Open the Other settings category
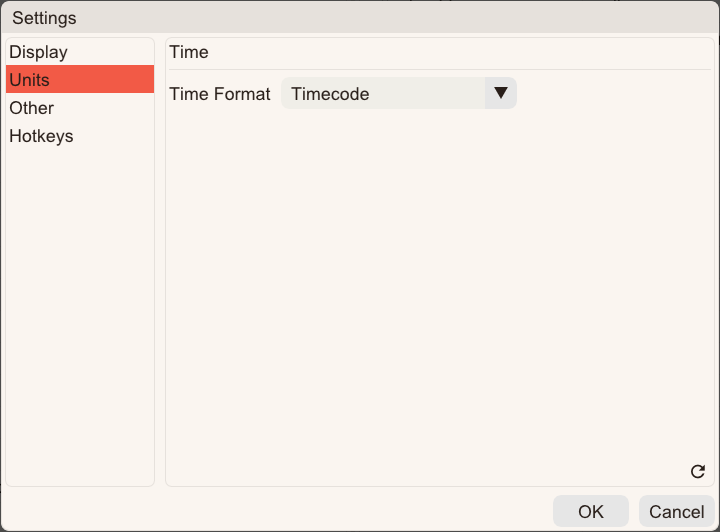This screenshot has height=532, width=720. coord(80,108)
